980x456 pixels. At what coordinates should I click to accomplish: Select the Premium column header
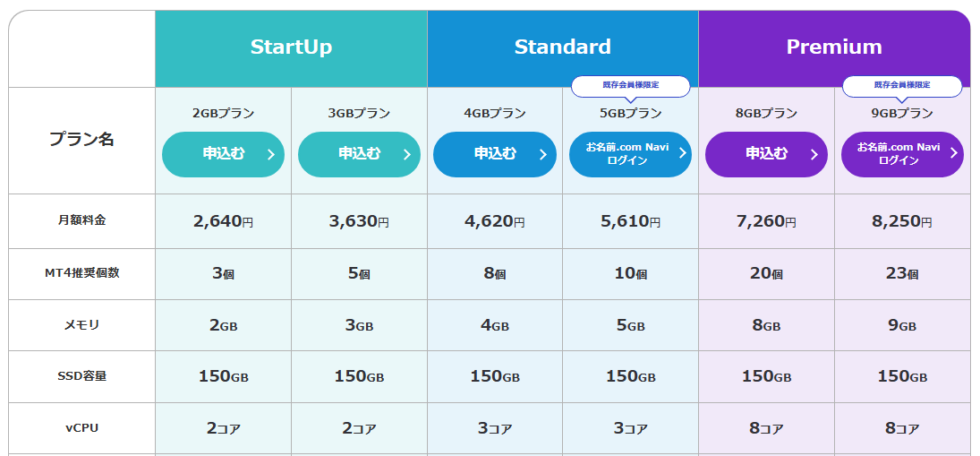[x=834, y=47]
